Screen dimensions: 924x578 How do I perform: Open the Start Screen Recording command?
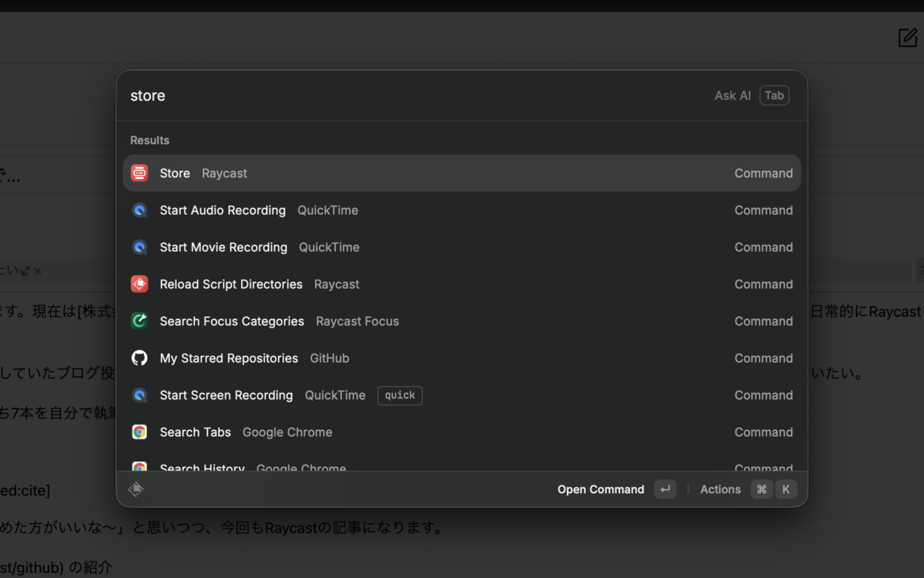[462, 395]
